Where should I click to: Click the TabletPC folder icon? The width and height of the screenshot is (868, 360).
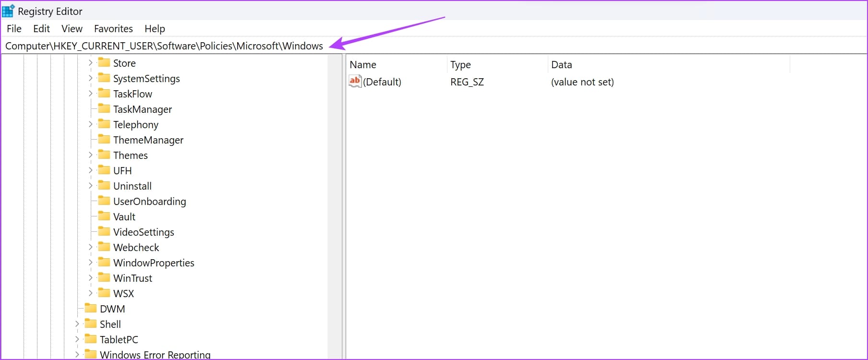pos(91,339)
